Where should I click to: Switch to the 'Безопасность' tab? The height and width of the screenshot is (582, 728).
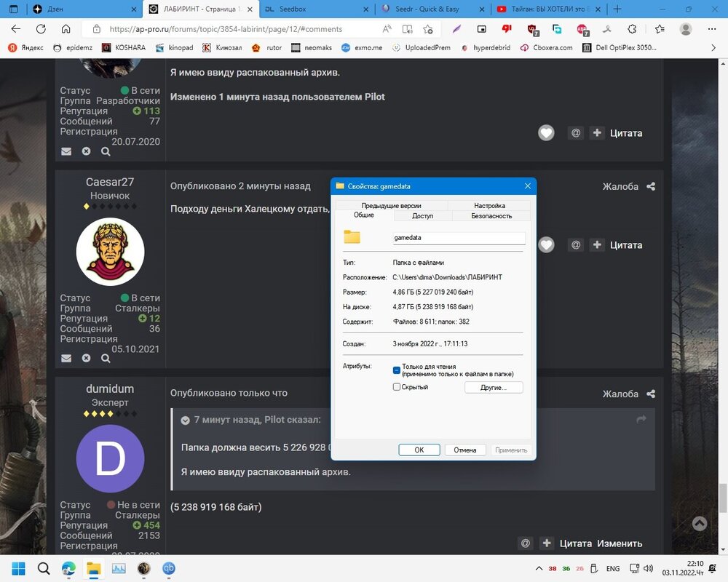coord(491,216)
